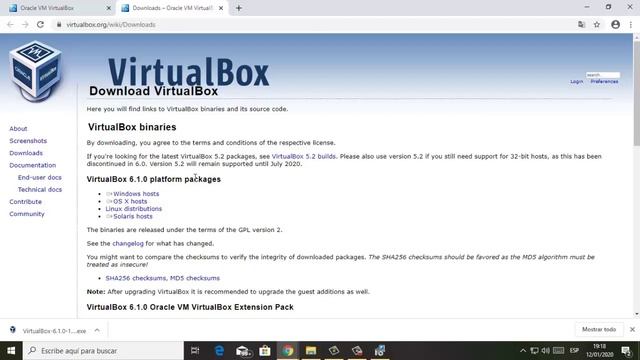Click the VirtualBox cube logo
Viewport: 640px width, 360px height.
point(36,71)
